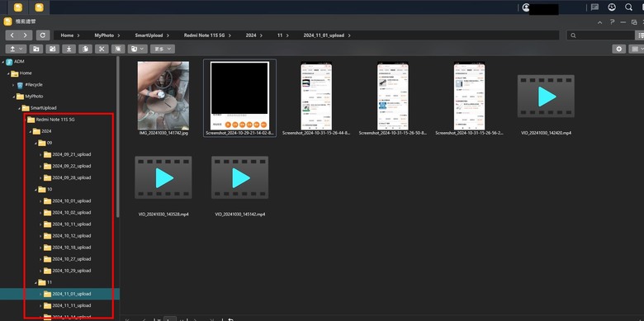644x321 pixels.
Task: Click MyPhoto in the breadcrumb path
Action: 103,35
